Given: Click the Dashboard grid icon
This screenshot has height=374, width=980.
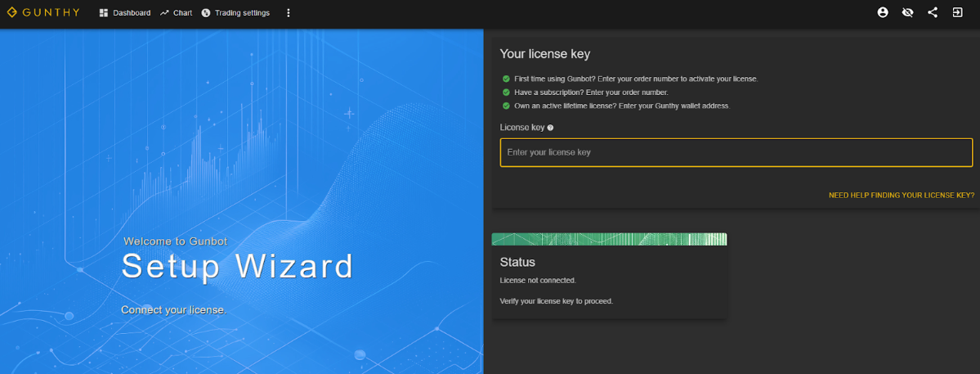Looking at the screenshot, I should pos(104,12).
